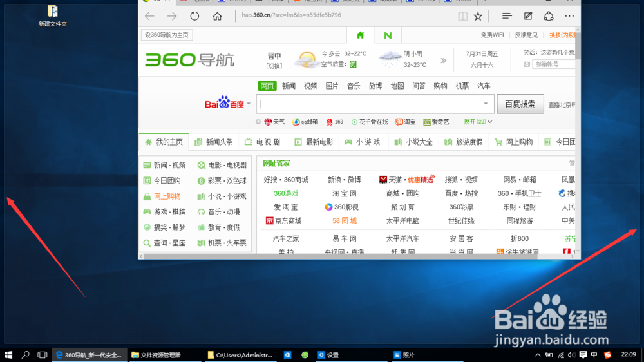Open the 最新电影 navigation tab
Viewport: 644px width, 362px height.
click(314, 142)
